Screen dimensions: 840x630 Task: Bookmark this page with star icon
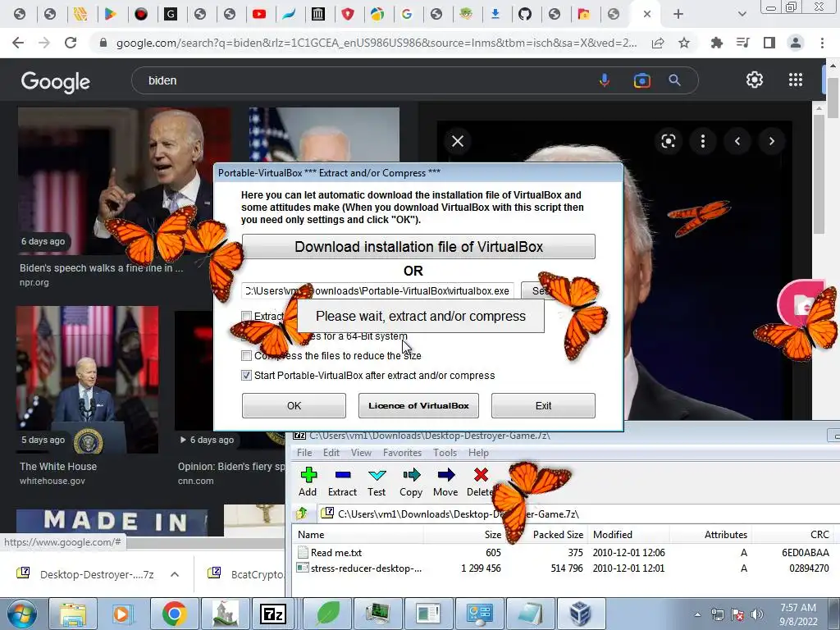point(684,43)
